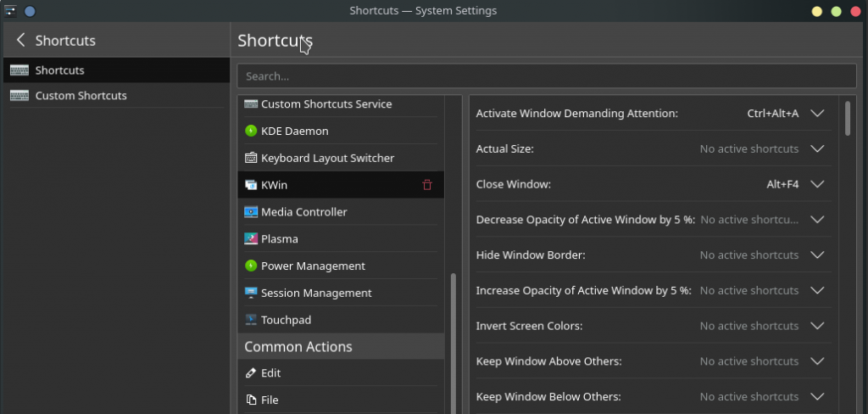Expand Decrease Opacity of Active Window row
Screen dimensions: 868x414
(x=817, y=220)
